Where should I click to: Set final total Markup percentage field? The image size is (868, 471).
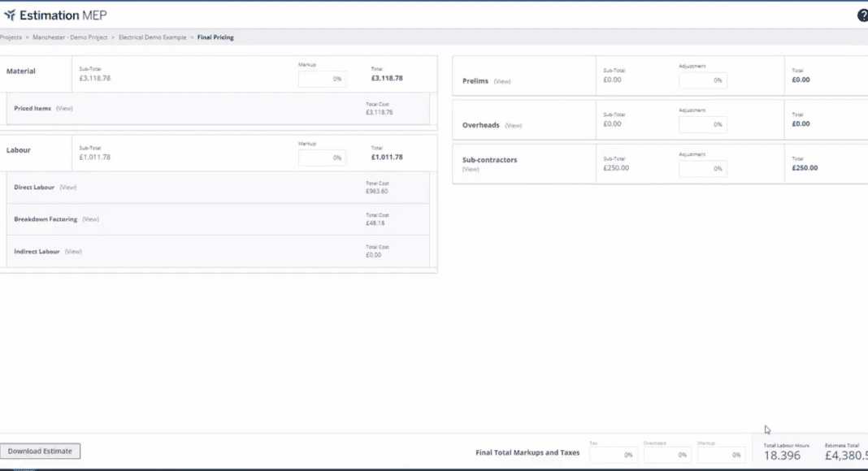tap(721, 456)
